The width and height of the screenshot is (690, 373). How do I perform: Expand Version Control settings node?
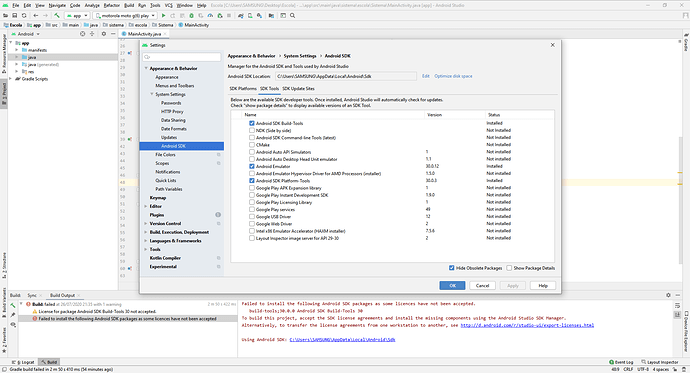[x=146, y=223]
